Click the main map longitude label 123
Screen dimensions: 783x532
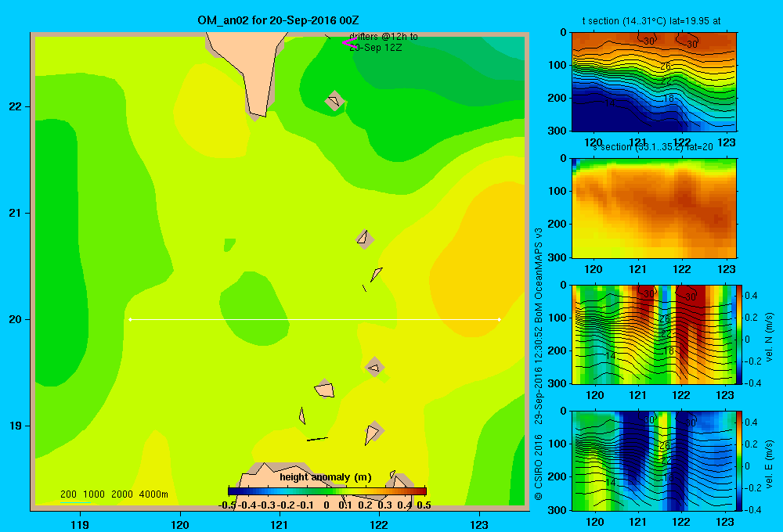click(x=479, y=524)
